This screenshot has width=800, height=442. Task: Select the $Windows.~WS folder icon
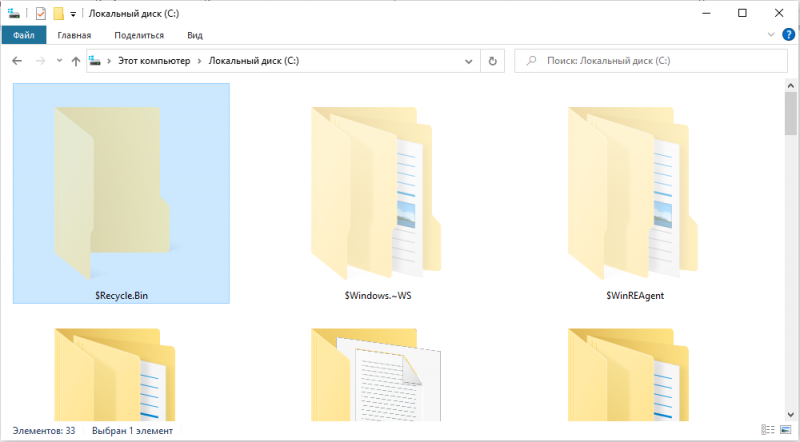pyautogui.click(x=376, y=193)
